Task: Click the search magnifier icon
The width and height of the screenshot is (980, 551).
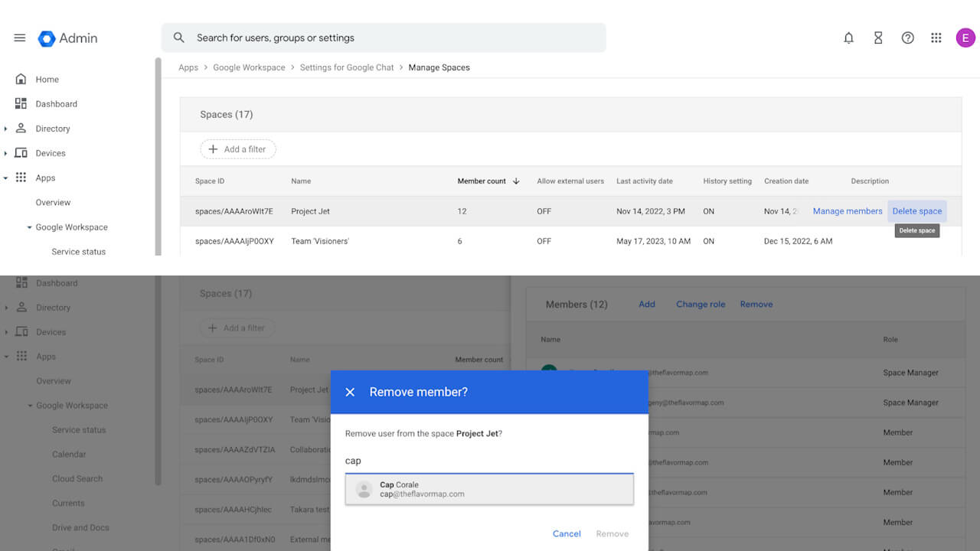Action: click(178, 37)
